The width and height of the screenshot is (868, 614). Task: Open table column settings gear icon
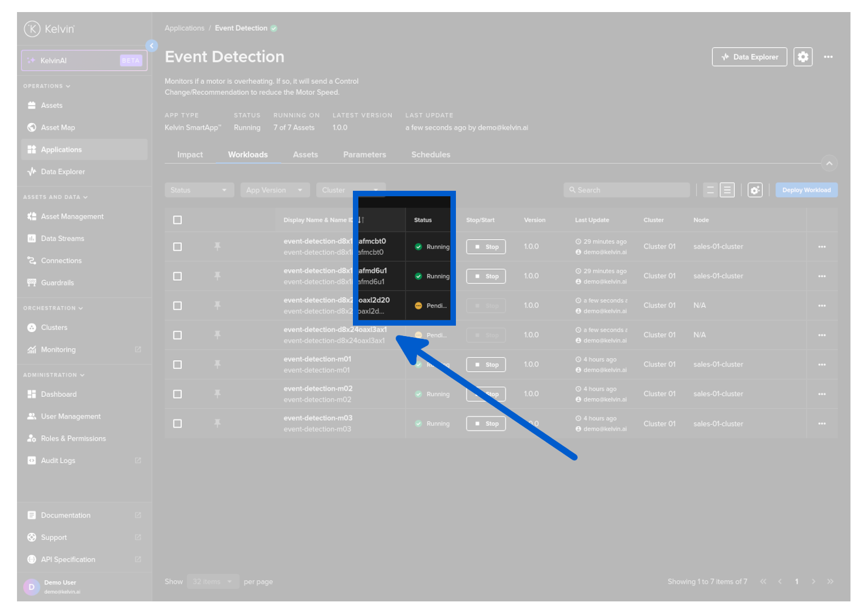(755, 190)
